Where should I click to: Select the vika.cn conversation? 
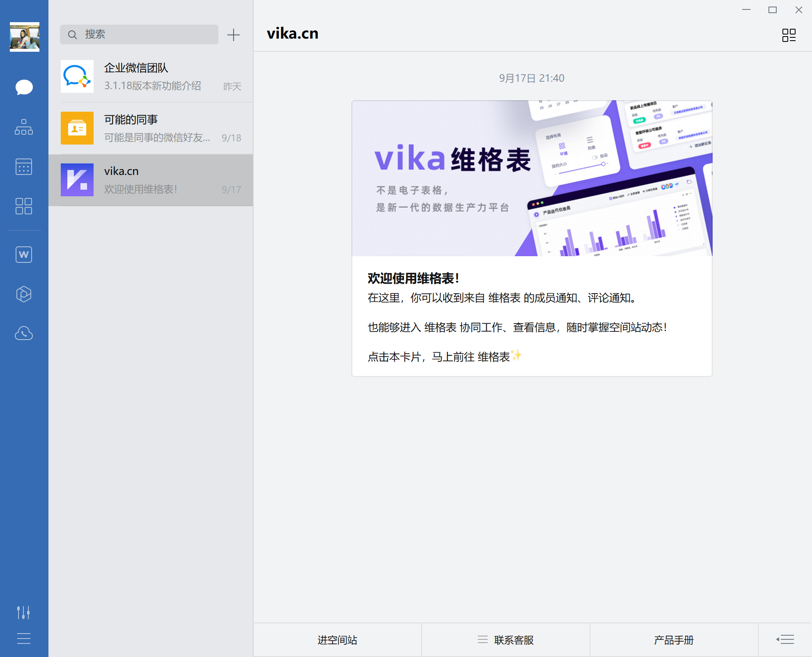tap(151, 180)
